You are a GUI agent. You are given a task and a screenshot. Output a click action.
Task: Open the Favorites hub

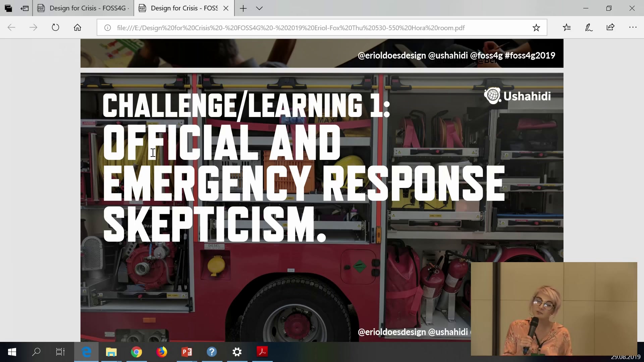point(567,27)
